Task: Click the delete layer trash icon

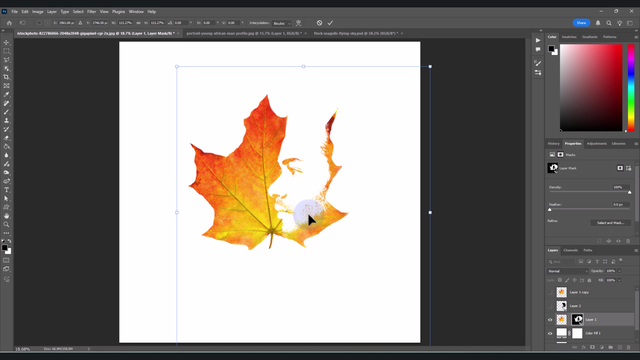Action: (628, 347)
